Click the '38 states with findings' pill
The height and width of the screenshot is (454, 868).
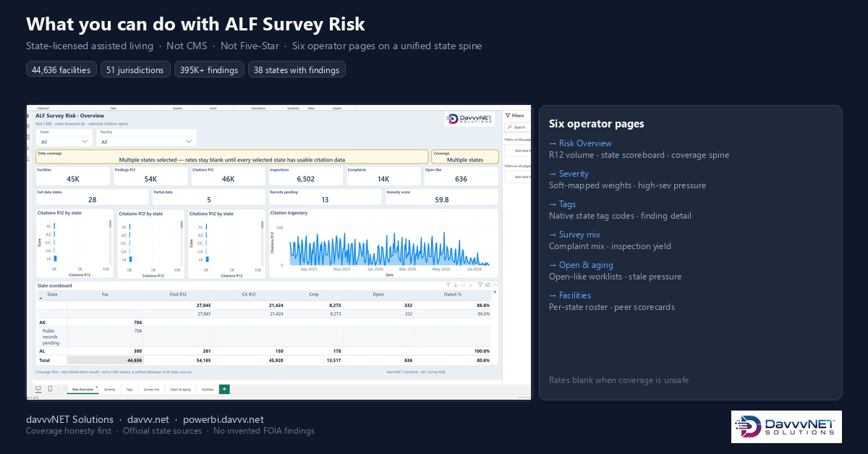(x=297, y=70)
